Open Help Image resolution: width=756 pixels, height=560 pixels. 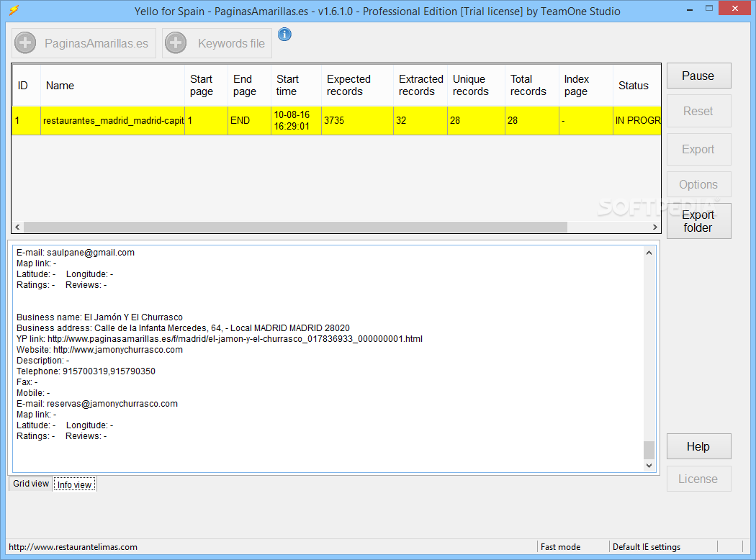[698, 446]
